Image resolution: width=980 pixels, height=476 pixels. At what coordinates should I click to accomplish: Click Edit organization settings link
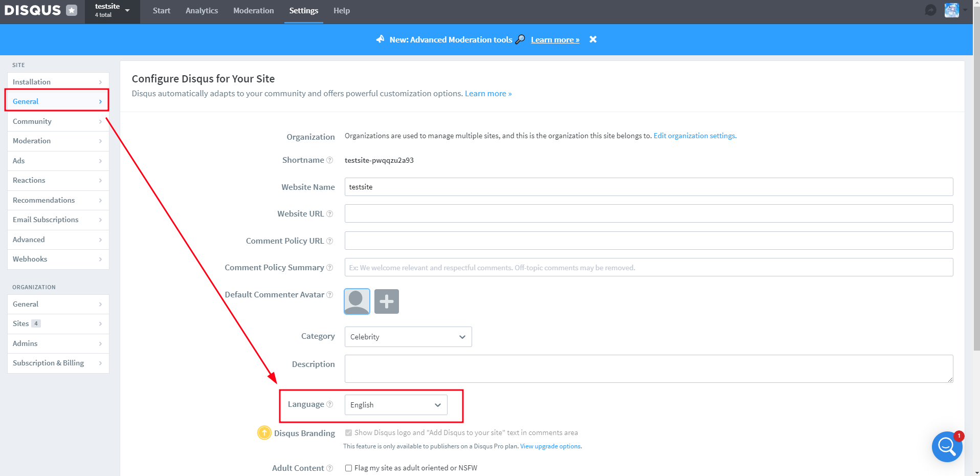point(695,136)
